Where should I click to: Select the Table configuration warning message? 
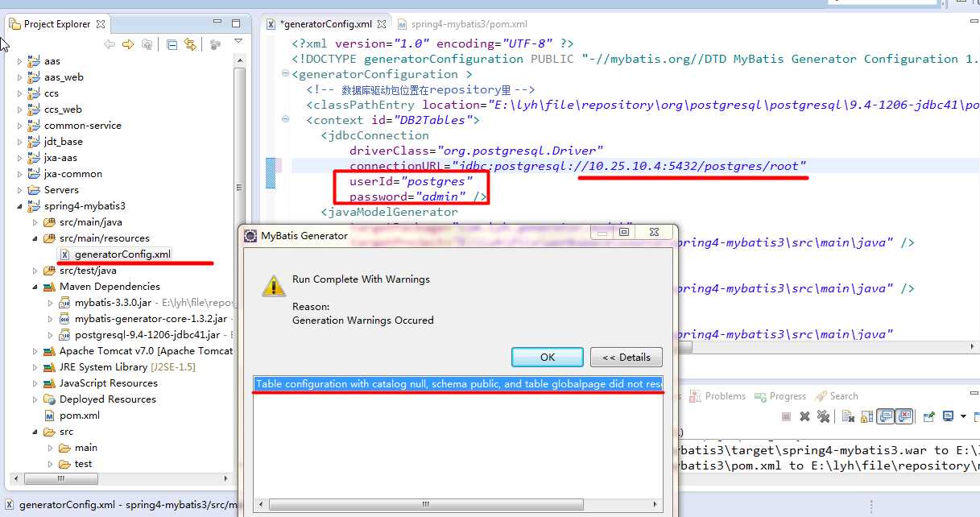pyautogui.click(x=458, y=384)
